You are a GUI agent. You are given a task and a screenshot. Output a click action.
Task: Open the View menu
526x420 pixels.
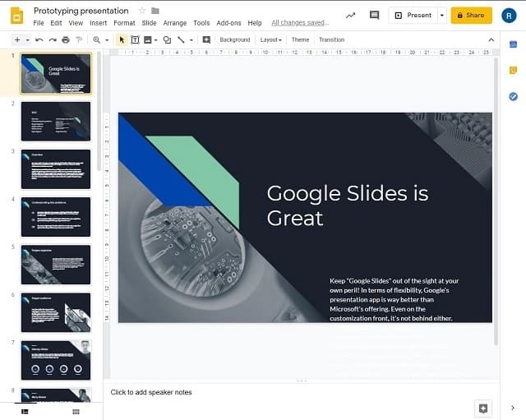tap(76, 23)
